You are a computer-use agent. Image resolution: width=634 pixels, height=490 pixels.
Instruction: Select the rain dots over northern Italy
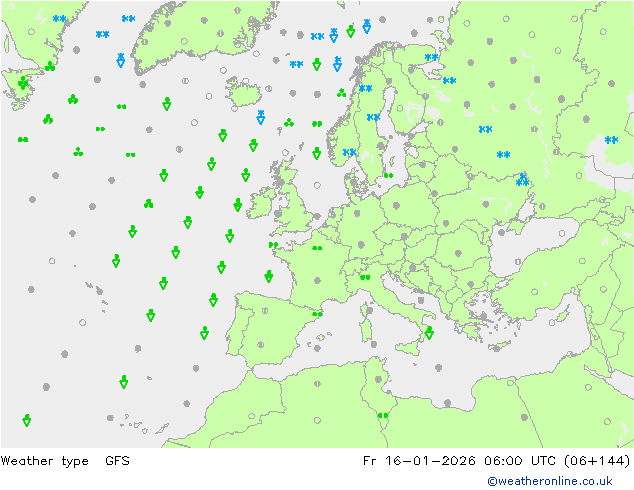pos(365,277)
